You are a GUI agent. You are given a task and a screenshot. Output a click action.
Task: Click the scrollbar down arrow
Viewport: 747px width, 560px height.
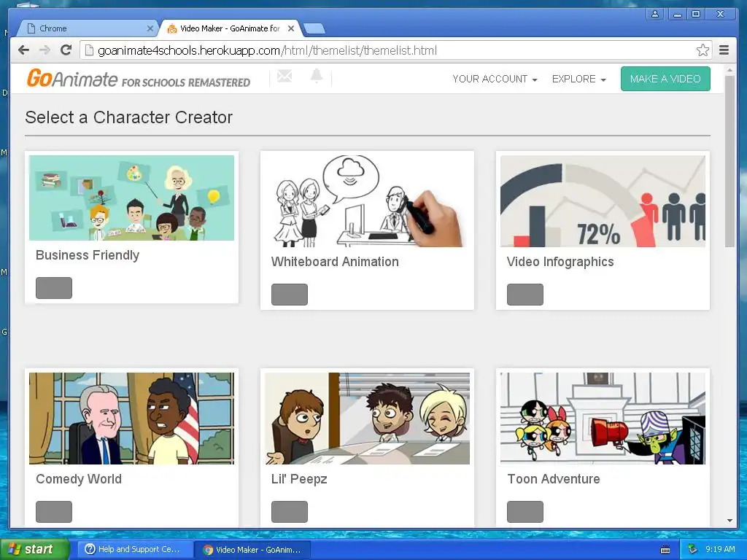729,521
